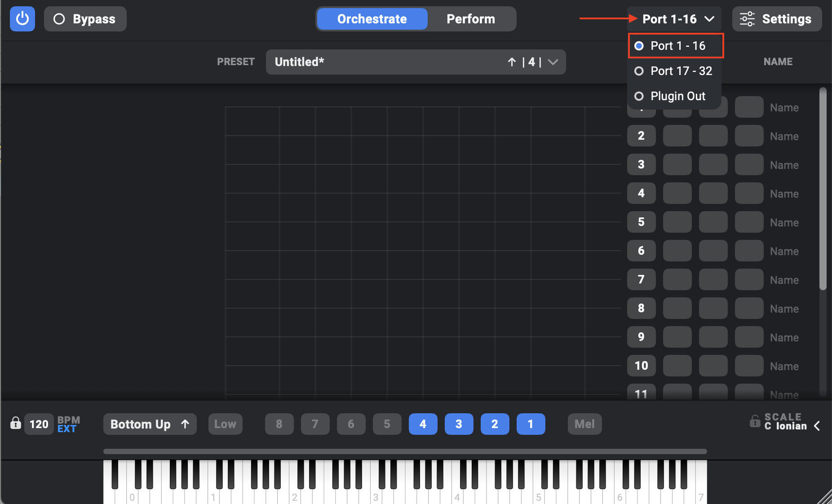This screenshot has width=832, height=504.
Task: Switch to the Perform tab
Action: (x=470, y=19)
